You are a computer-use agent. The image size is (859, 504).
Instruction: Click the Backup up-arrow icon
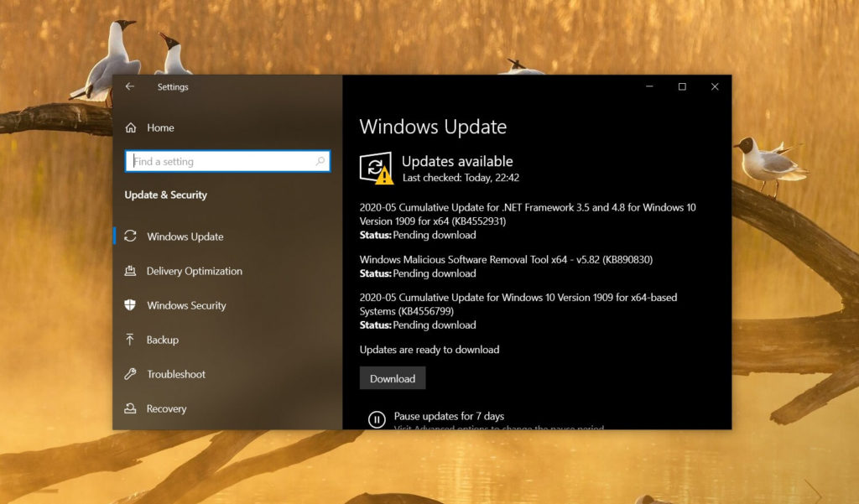click(130, 340)
